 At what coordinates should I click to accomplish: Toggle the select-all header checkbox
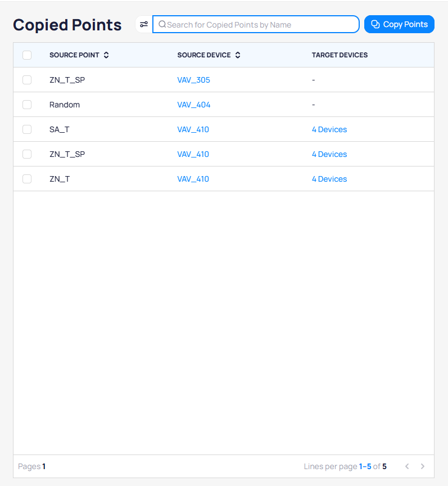27,55
